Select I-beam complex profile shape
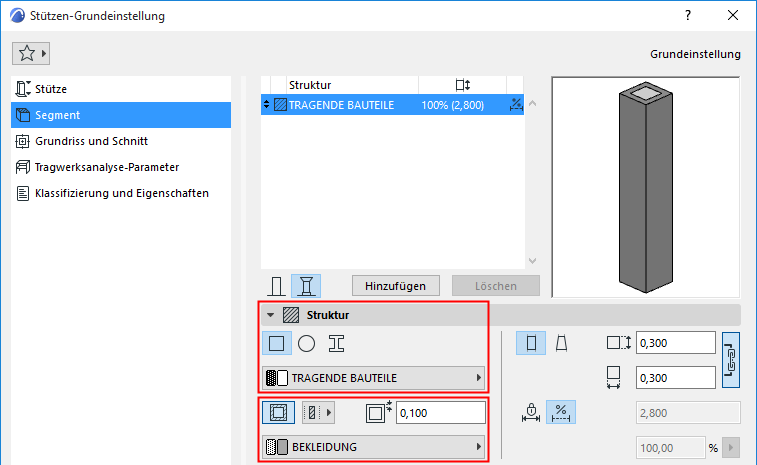Image resolution: width=757 pixels, height=465 pixels. (x=336, y=343)
